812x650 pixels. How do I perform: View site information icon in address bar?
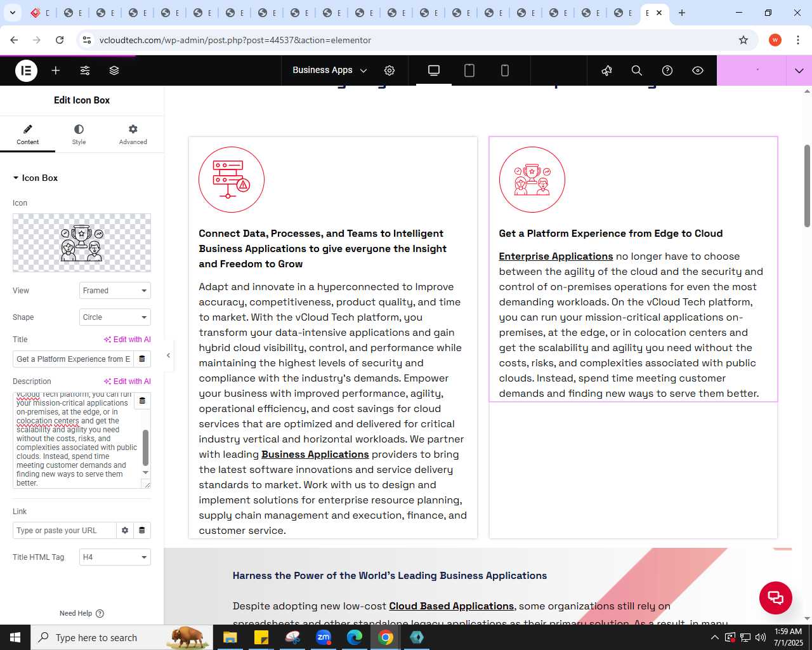tap(88, 40)
